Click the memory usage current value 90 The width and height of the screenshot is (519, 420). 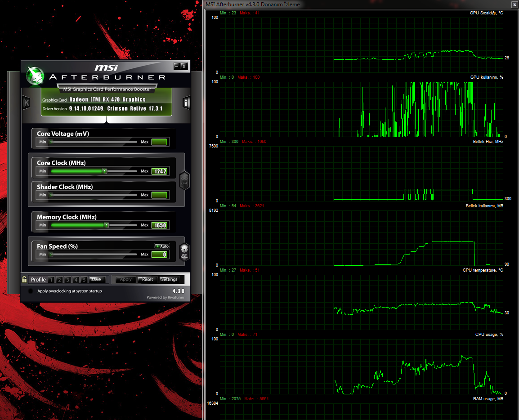point(507,264)
